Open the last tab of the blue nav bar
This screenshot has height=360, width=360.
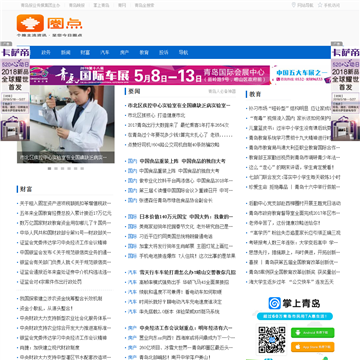point(183,53)
